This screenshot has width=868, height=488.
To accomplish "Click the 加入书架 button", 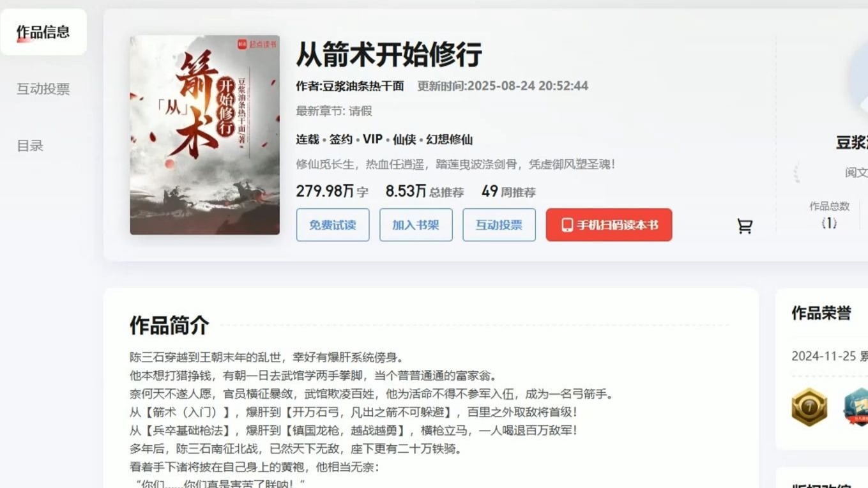I will pyautogui.click(x=416, y=225).
